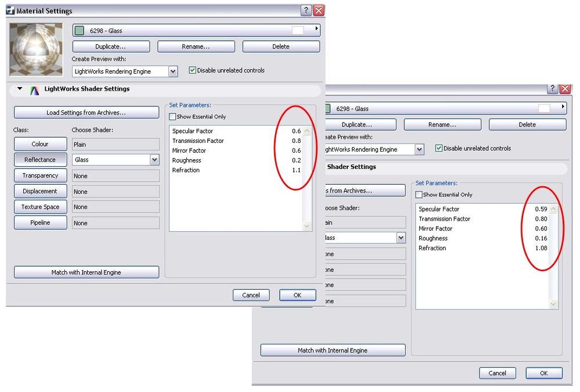
Task: Delete the 6298 - Glass material
Action: click(281, 46)
